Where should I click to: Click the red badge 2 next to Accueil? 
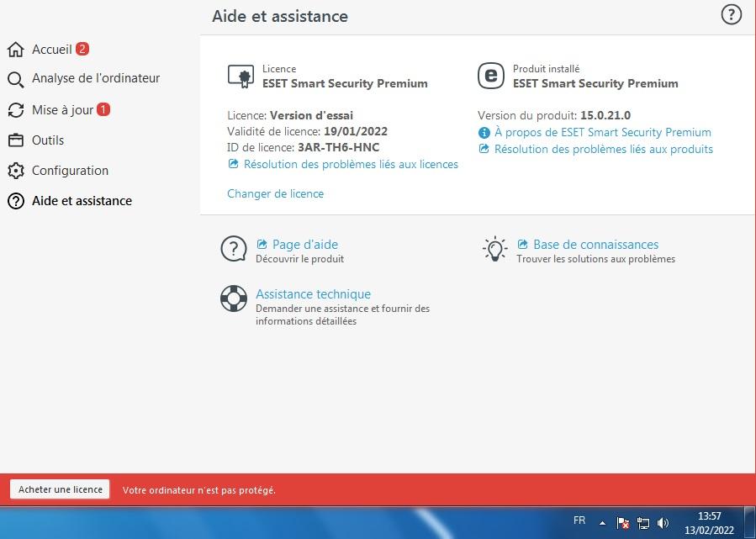click(82, 49)
